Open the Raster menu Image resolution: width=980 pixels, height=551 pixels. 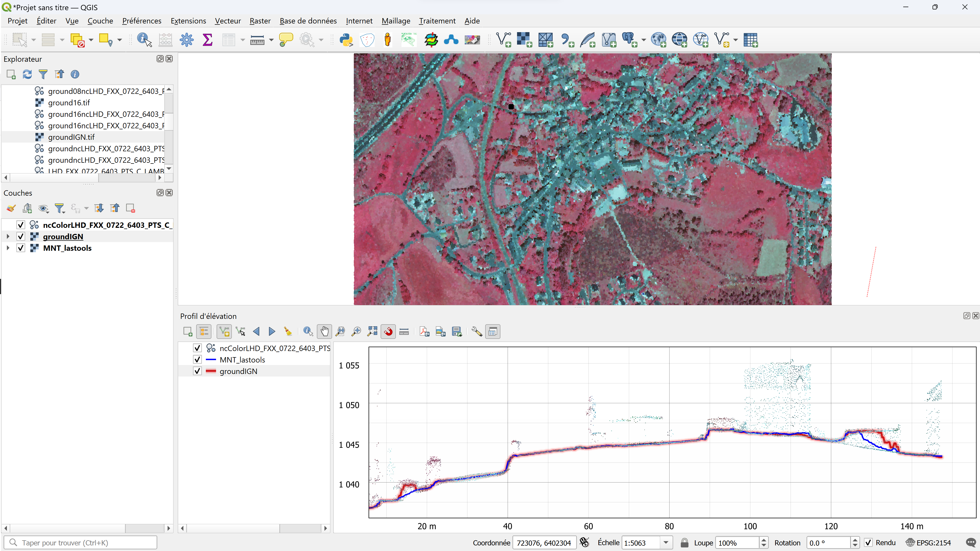tap(260, 21)
